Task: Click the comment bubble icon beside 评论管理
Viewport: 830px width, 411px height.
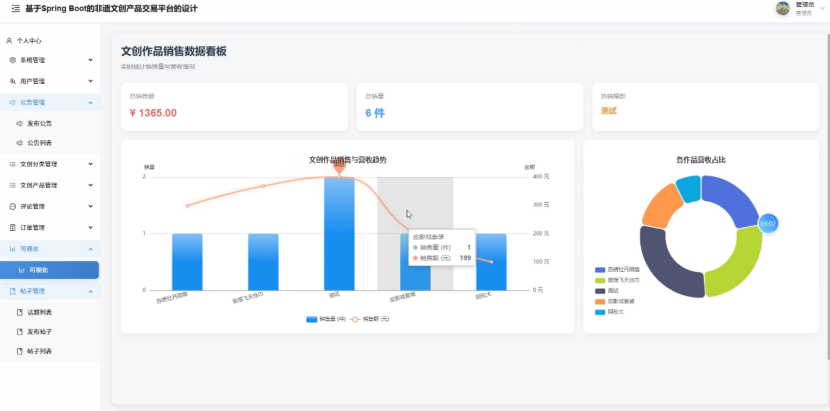Action: coord(13,207)
